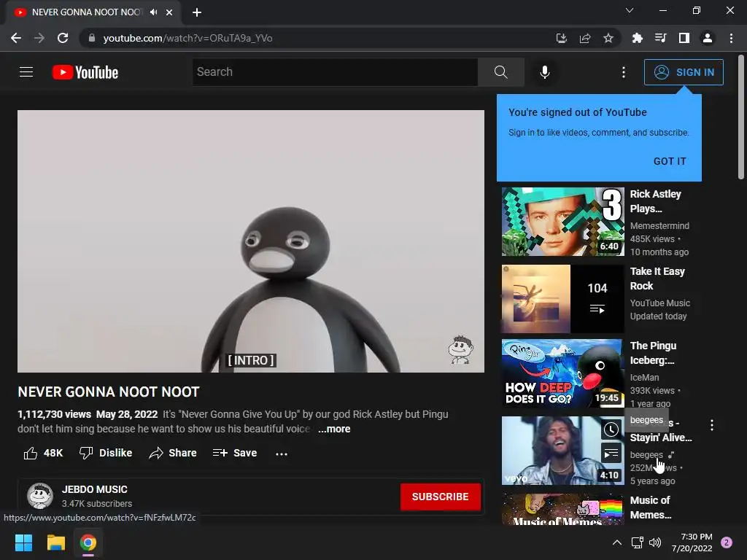This screenshot has height=560, width=747.
Task: Save the video to a playlist
Action: (235, 453)
